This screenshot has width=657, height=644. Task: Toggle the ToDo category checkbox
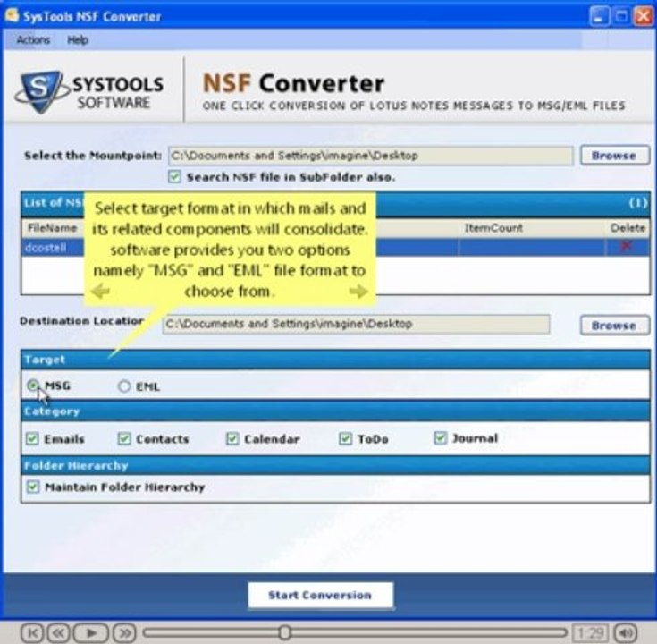[x=345, y=438]
